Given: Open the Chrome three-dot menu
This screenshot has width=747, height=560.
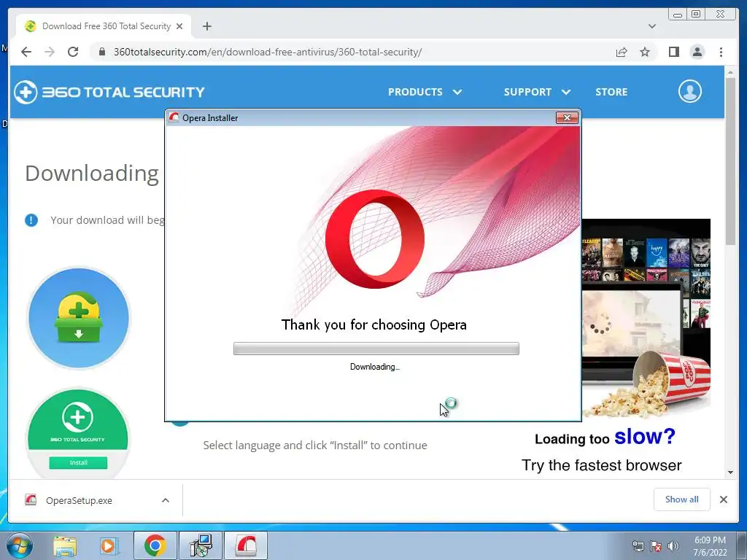Looking at the screenshot, I should 721,52.
